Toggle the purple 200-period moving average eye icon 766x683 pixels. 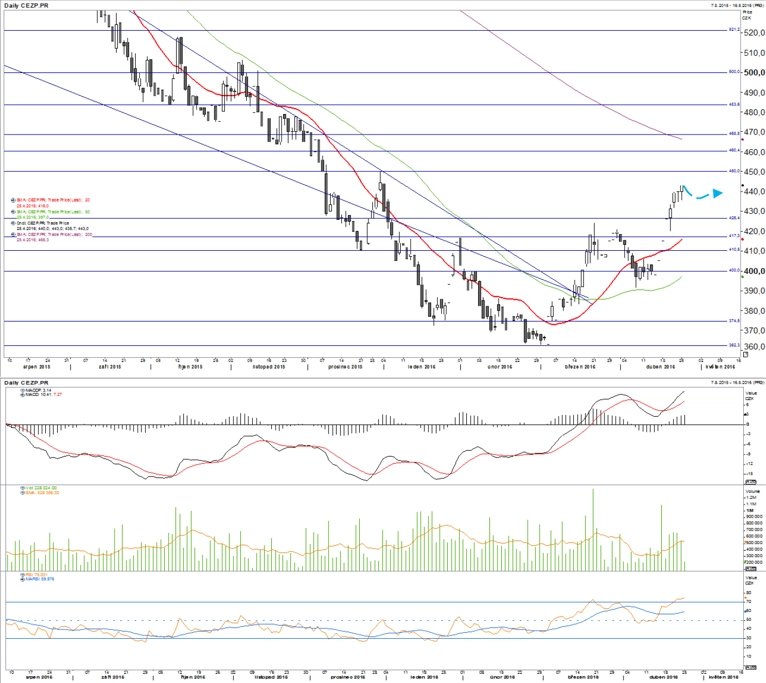pyautogui.click(x=13, y=235)
